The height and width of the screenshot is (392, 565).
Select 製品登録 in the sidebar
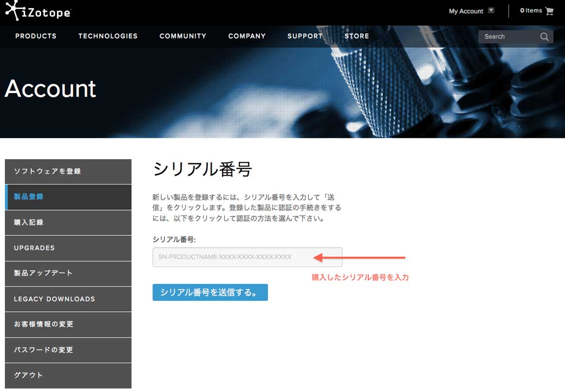pos(68,197)
